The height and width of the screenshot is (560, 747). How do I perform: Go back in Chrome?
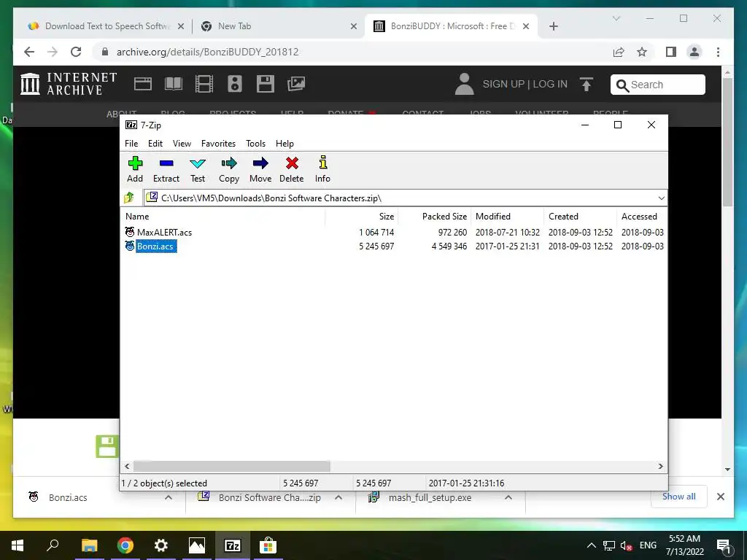coord(29,52)
